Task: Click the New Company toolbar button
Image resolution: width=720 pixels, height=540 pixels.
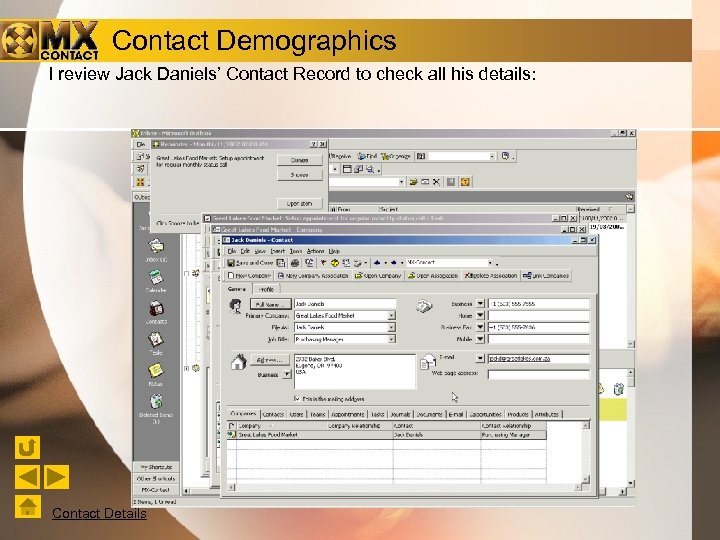Action: (x=250, y=276)
